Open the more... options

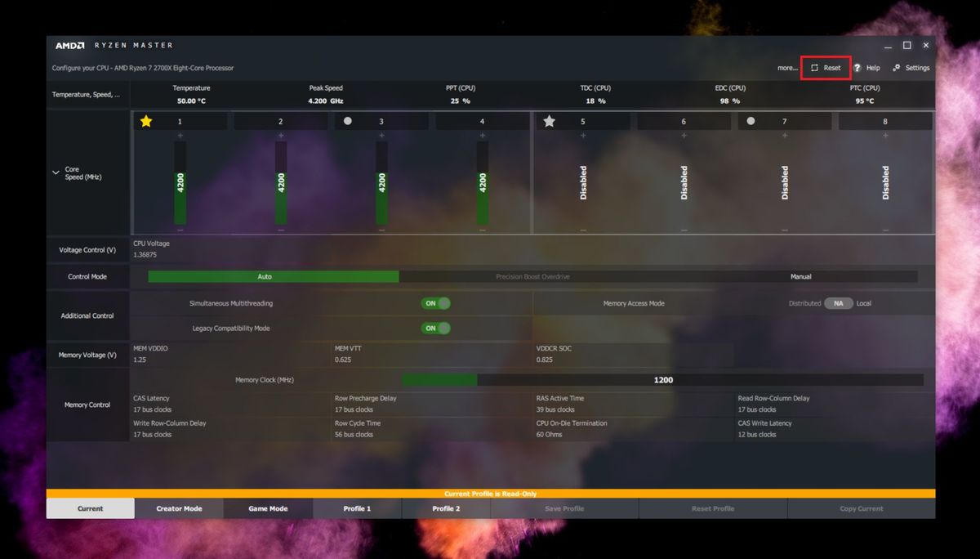[x=786, y=68]
